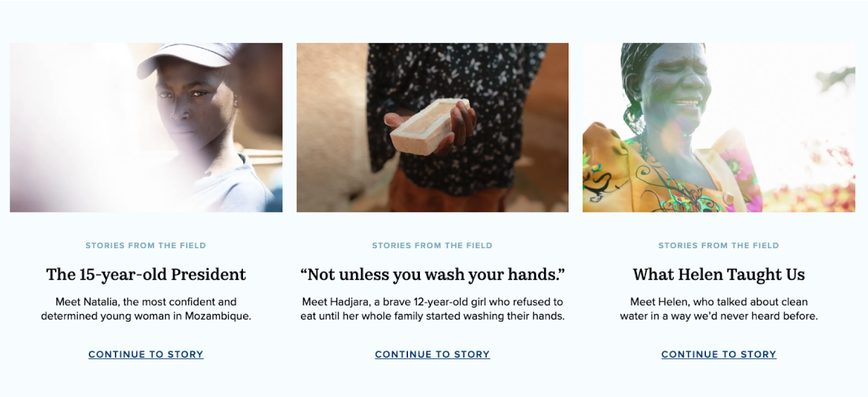Open Natalia's Continue to Story link
The width and height of the screenshot is (868, 397).
point(146,354)
